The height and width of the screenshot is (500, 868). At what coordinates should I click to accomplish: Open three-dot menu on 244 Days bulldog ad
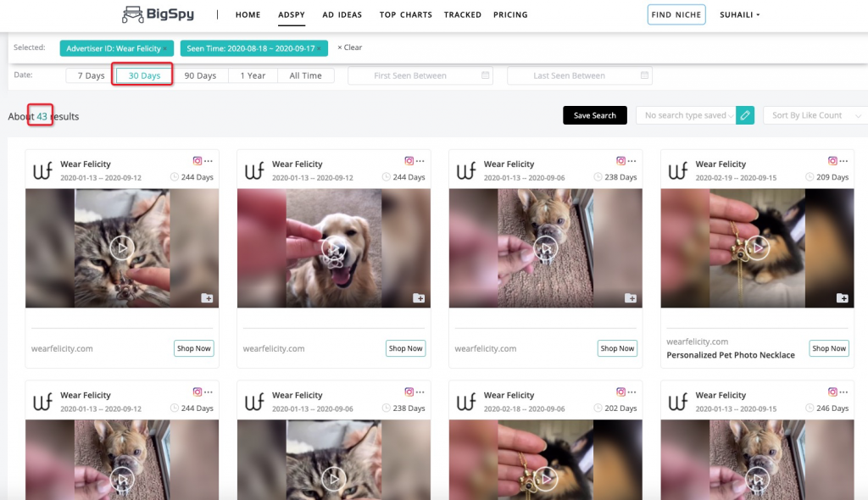tap(209, 392)
